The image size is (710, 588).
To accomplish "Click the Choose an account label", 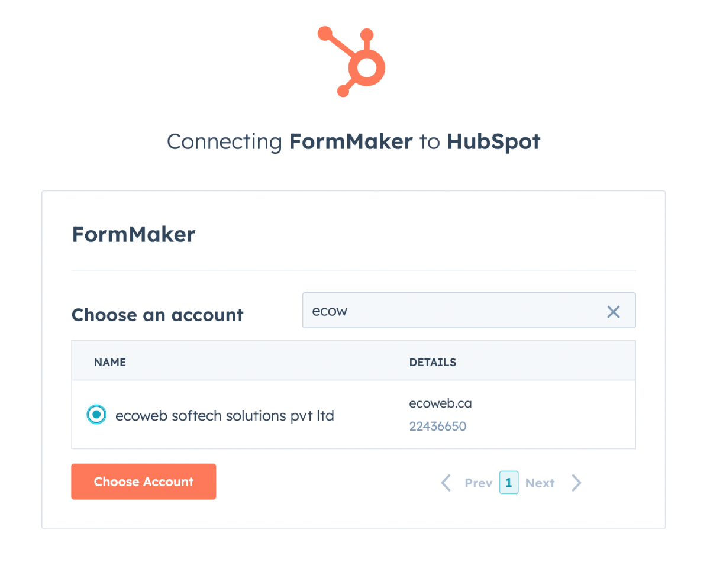I will coord(157,315).
